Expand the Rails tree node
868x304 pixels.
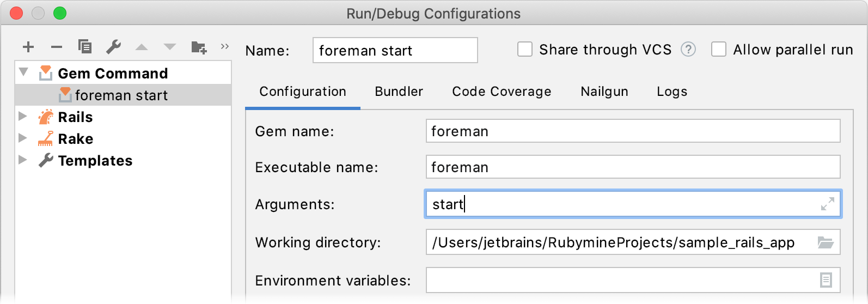[23, 116]
